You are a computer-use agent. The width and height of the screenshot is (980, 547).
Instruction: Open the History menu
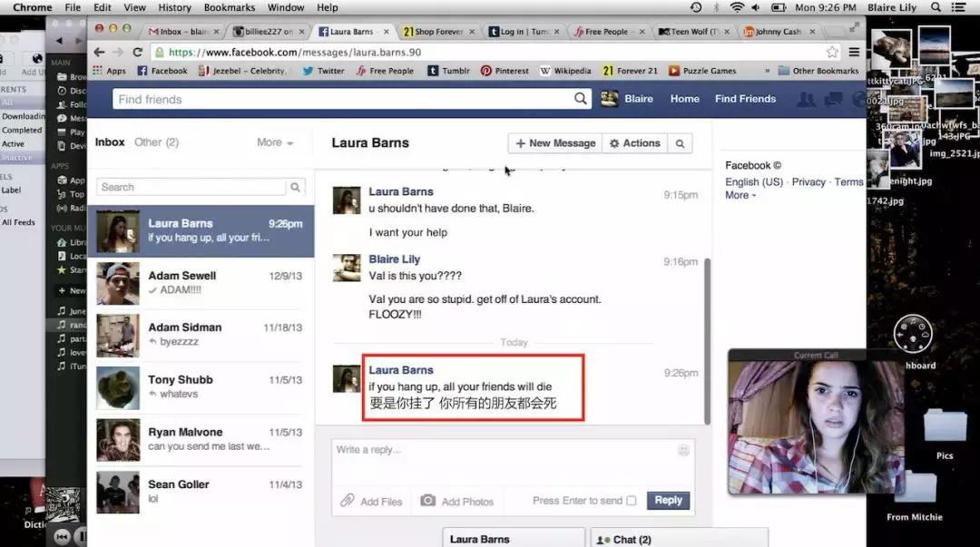click(x=174, y=7)
